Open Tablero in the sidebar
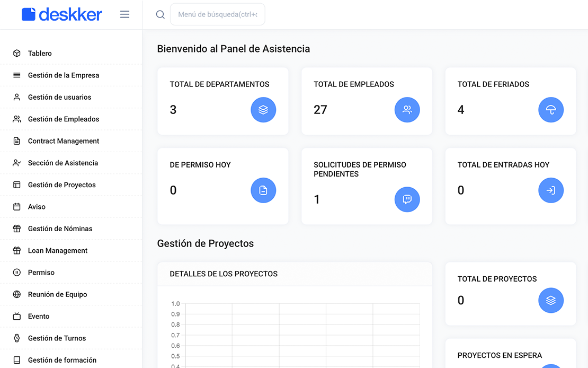Screen dimensions: 588x368 71,54
